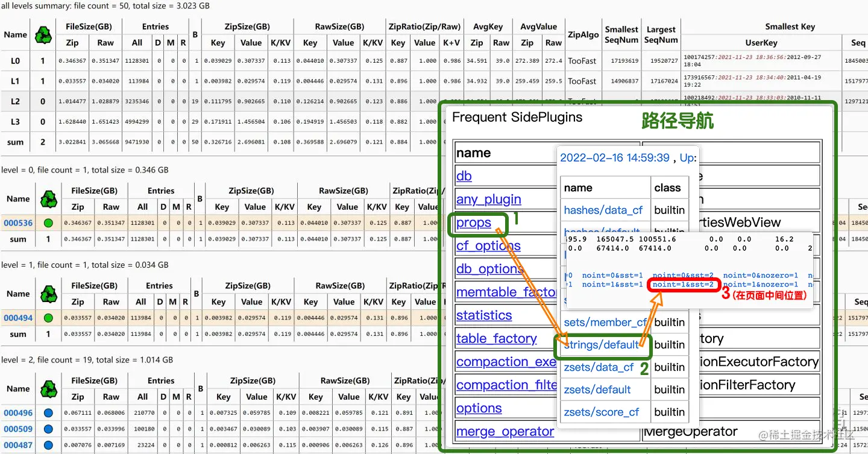868x454 pixels.
Task: Open the db link in Frequent SidePlugins
Action: click(x=464, y=176)
